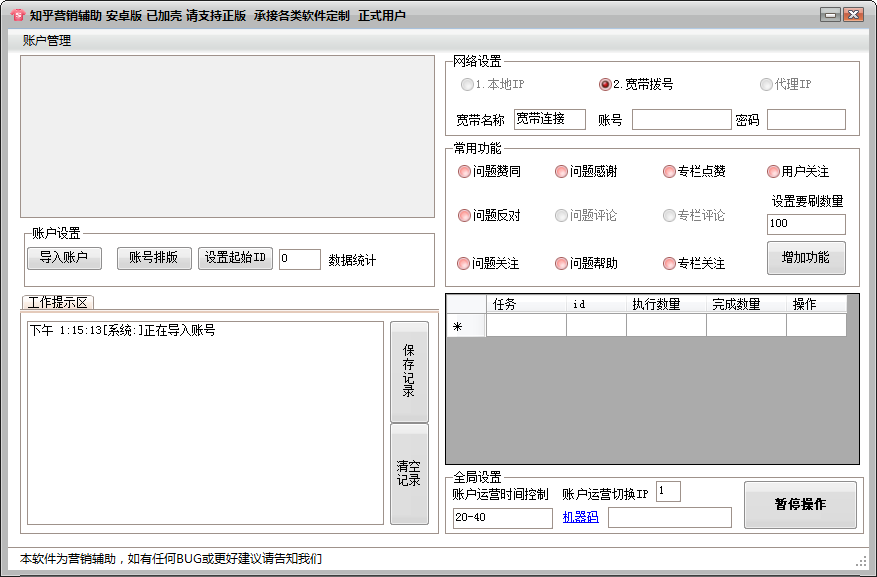Screen dimensions: 877x577
Task: Select the 宽带拨号 radio option
Action: [x=605, y=85]
